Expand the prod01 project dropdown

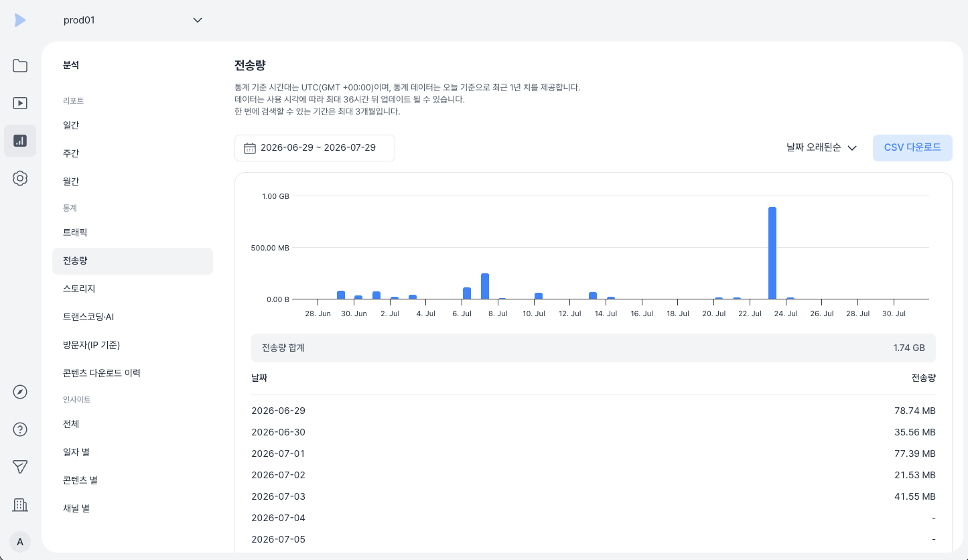pyautogui.click(x=133, y=20)
